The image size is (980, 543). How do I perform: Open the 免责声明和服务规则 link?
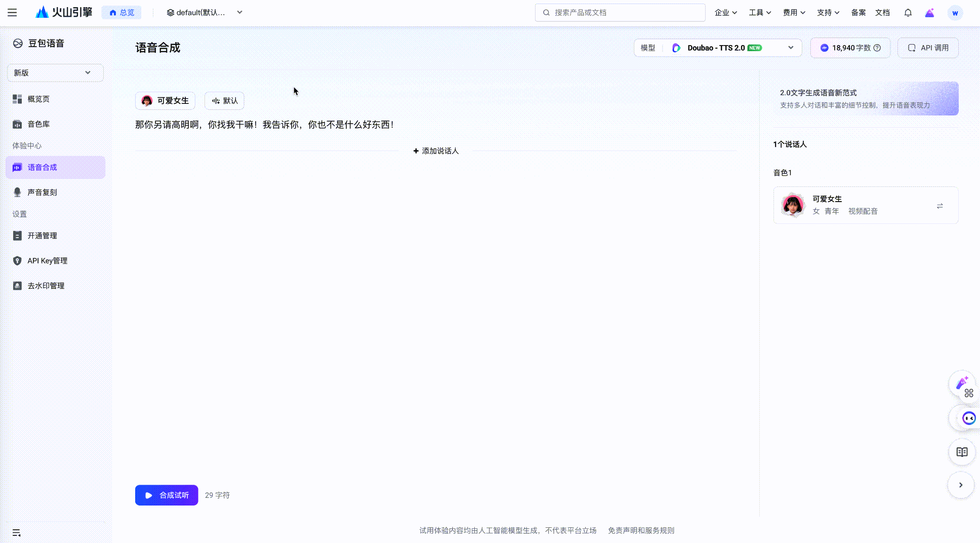(641, 530)
